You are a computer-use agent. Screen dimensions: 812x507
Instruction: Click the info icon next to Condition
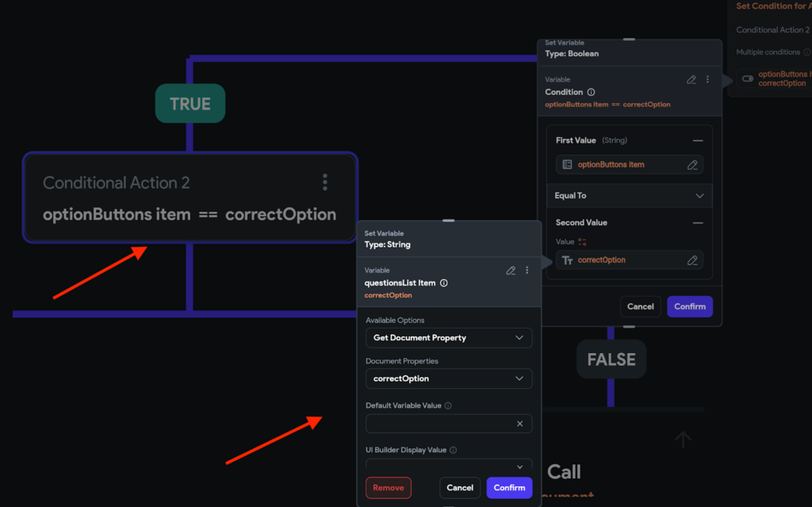(592, 92)
